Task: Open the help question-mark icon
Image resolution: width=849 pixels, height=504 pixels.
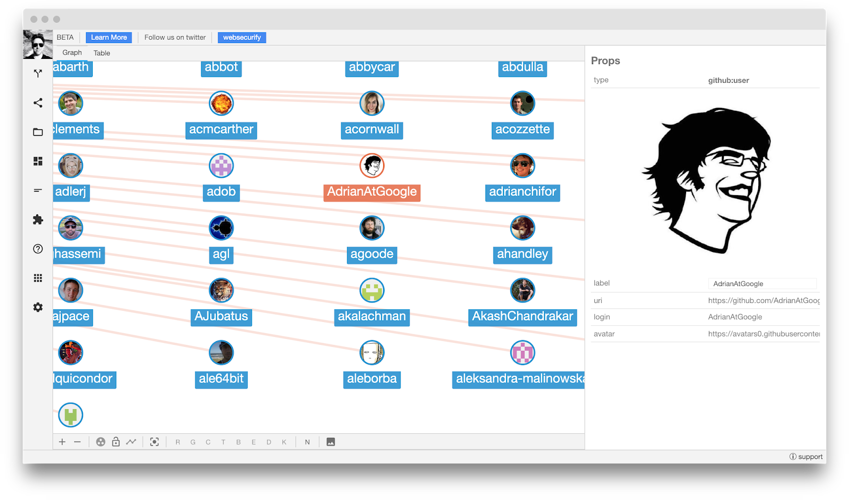Action: (x=38, y=249)
